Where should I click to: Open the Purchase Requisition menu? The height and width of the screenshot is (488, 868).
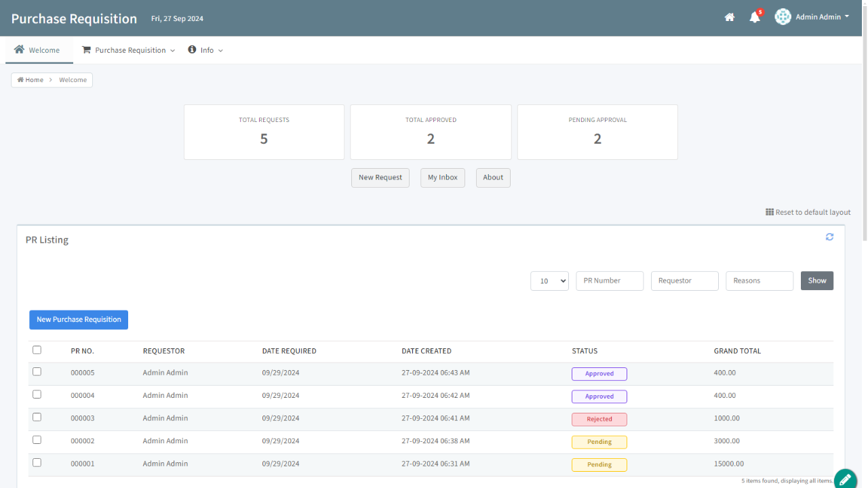130,50
